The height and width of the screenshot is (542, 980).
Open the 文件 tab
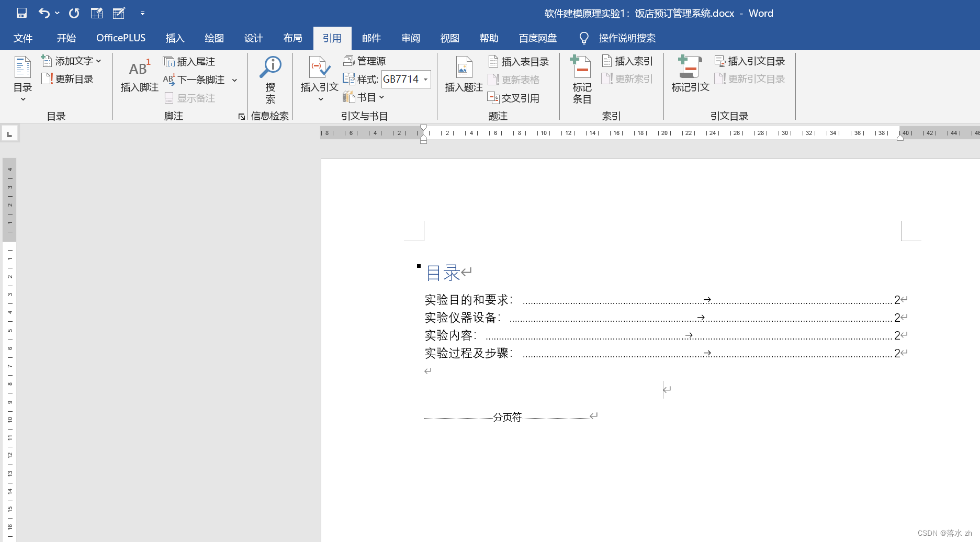(23, 38)
